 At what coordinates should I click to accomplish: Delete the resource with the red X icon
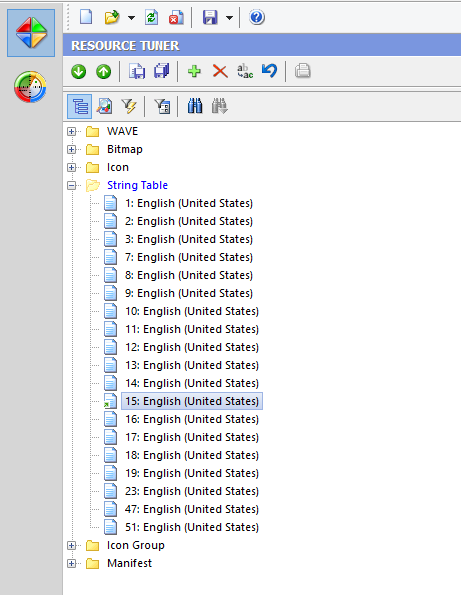click(220, 71)
